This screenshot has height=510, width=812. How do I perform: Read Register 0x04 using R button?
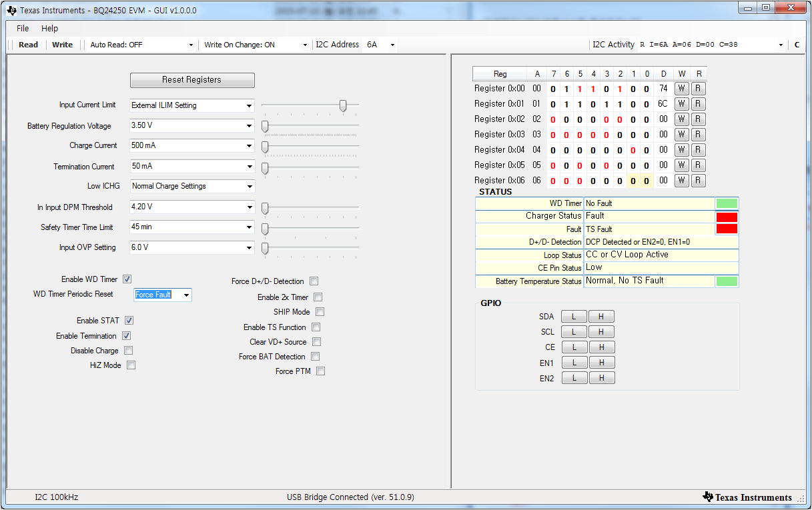tap(698, 150)
